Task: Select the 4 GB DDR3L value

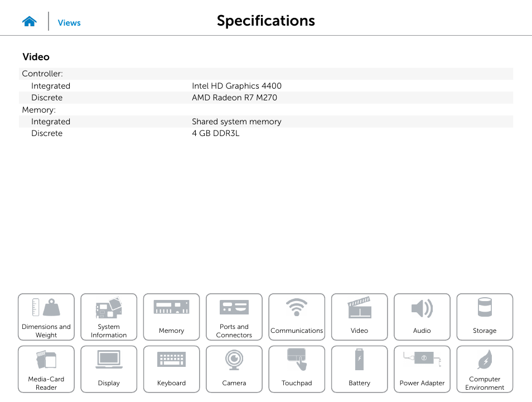Action: (x=216, y=133)
